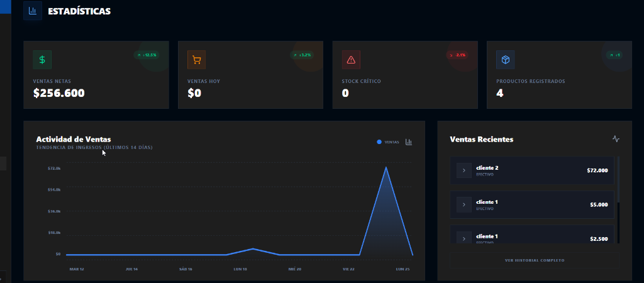The image size is (644, 283).
Task: Click the +12.5% trend badge
Action: point(146,55)
